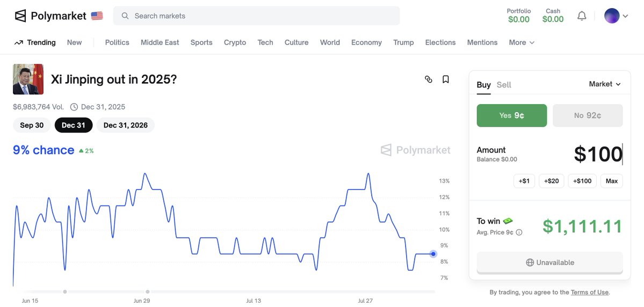
Task: Focus the Search markets field
Action: coord(256,16)
